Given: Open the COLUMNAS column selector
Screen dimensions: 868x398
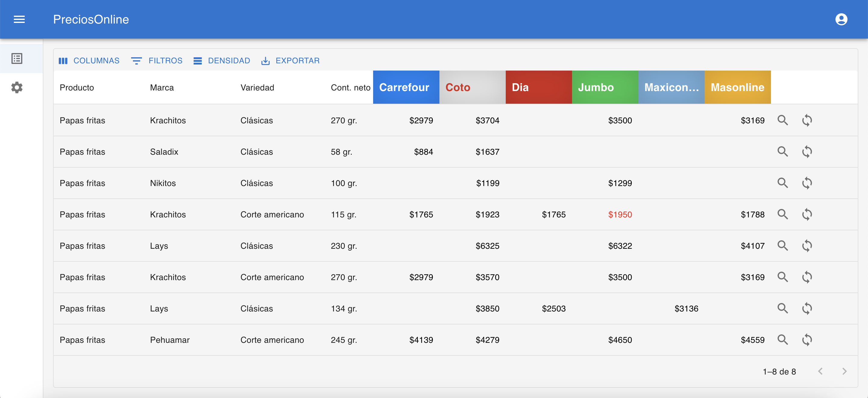Looking at the screenshot, I should tap(89, 61).
